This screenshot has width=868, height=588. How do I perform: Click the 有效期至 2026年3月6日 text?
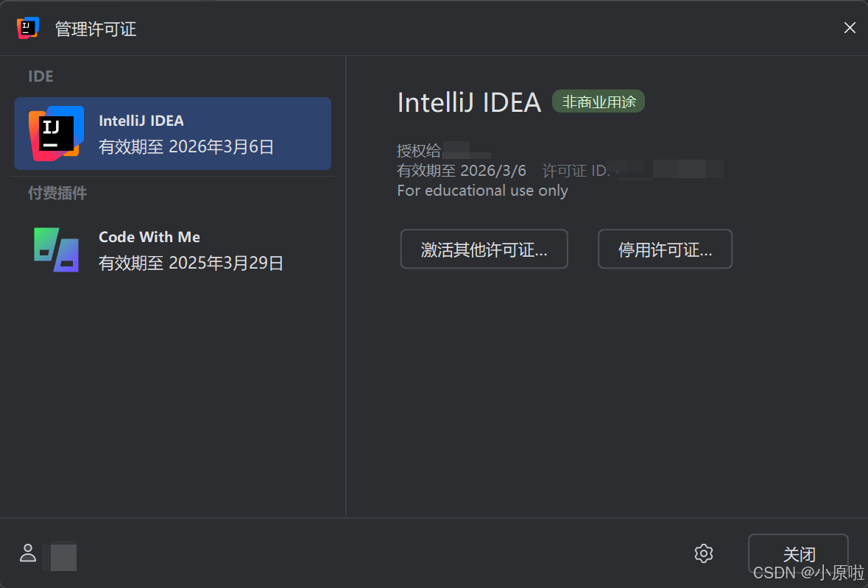(186, 146)
